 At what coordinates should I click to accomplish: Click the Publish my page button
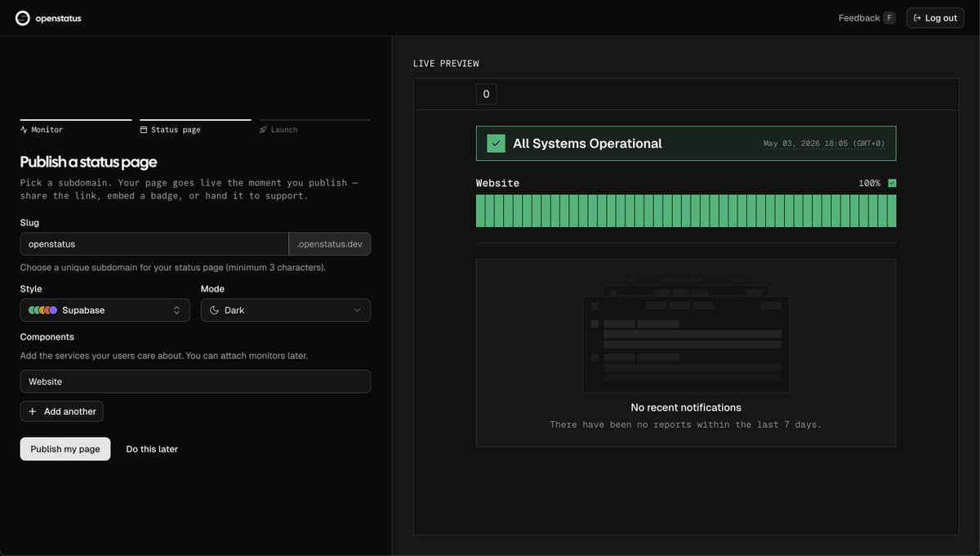pyautogui.click(x=65, y=449)
